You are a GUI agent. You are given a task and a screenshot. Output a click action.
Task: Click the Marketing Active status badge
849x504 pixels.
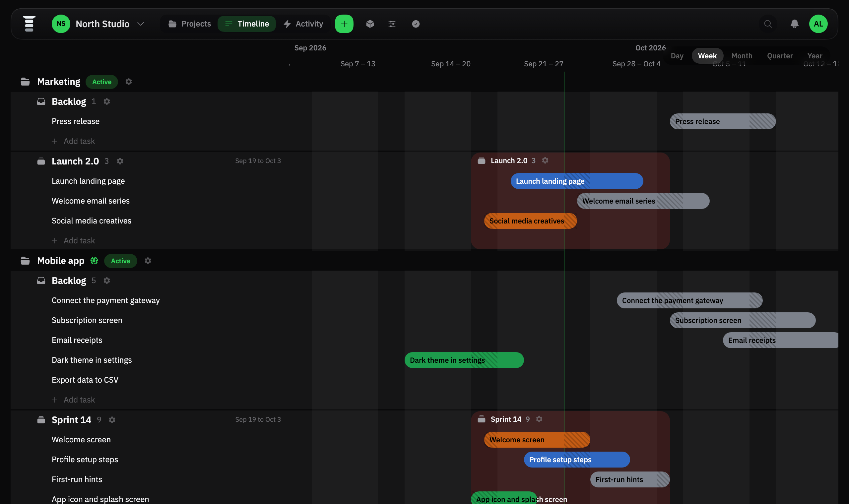101,82
